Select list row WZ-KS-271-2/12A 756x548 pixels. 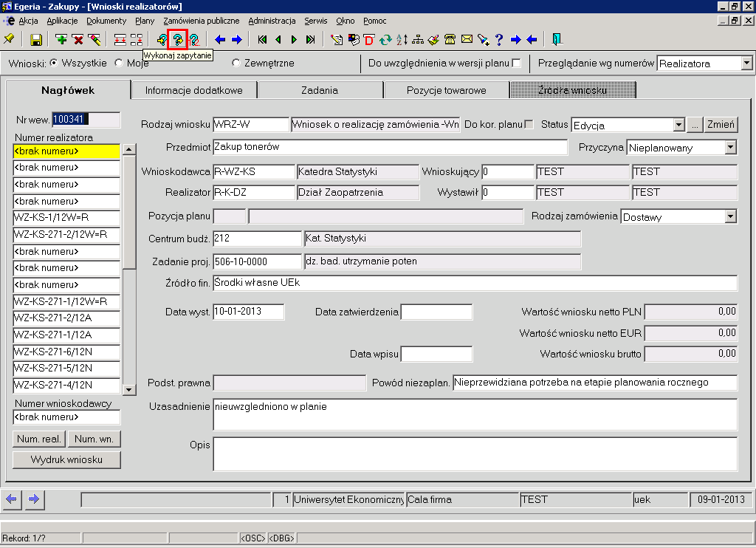[x=66, y=318]
